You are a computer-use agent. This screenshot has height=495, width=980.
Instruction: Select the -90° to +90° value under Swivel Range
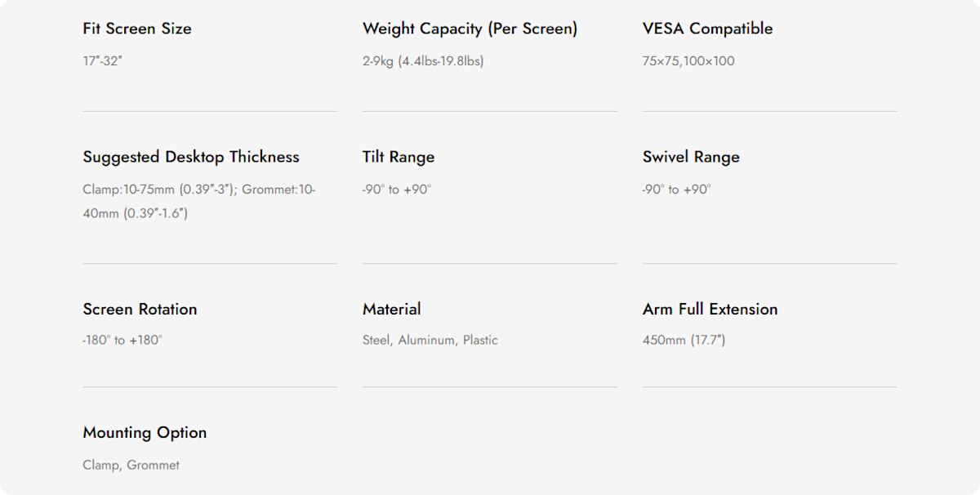pyautogui.click(x=677, y=190)
